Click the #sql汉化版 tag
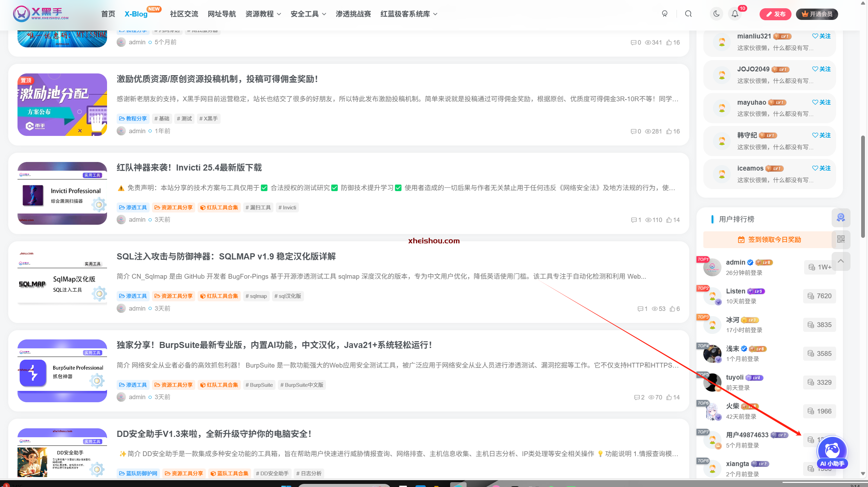This screenshot has width=868, height=487. click(x=288, y=296)
